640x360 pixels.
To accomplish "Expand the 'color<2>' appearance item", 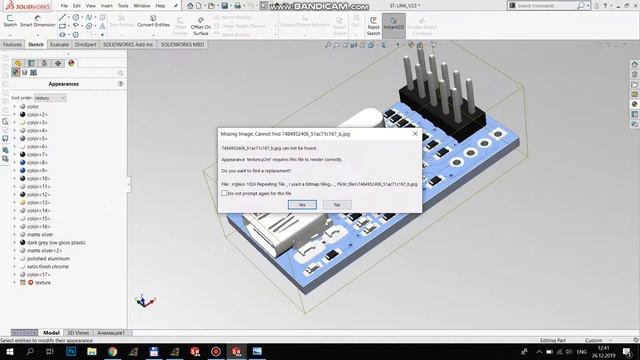I will (x=15, y=115).
